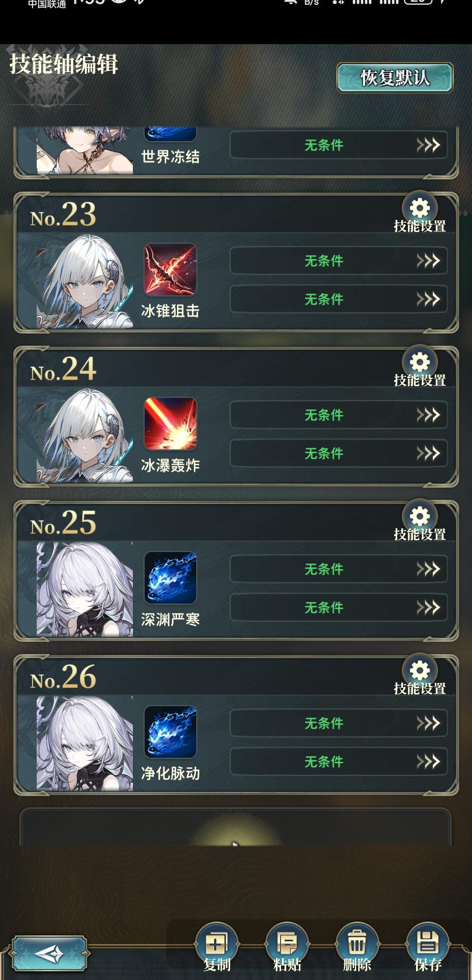Expand 世界冻结 skill condition 无条件
This screenshot has width=472, height=980.
pyautogui.click(x=339, y=145)
